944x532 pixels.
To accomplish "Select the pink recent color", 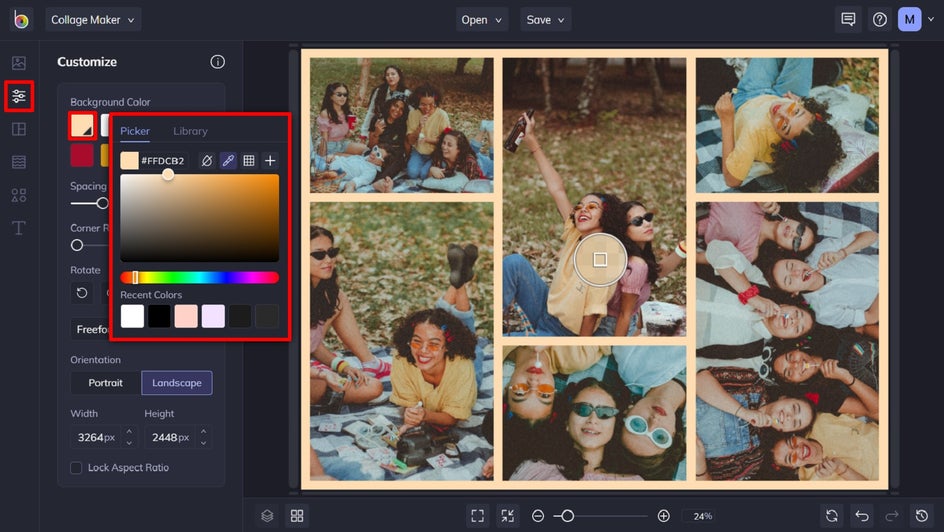I will 186,316.
